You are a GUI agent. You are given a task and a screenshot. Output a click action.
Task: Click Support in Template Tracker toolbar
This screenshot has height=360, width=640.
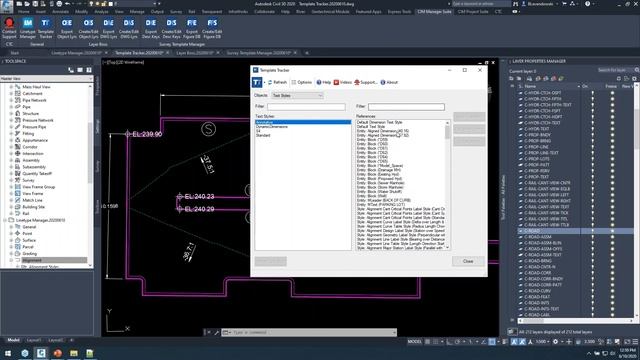coord(366,82)
